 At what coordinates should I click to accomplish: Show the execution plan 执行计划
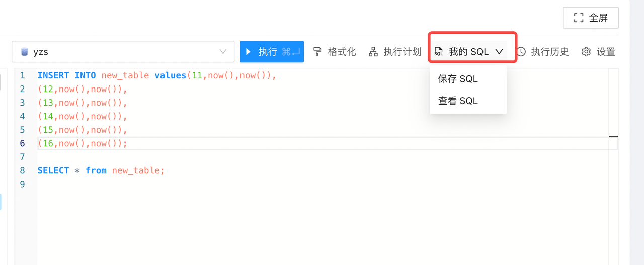tap(395, 52)
